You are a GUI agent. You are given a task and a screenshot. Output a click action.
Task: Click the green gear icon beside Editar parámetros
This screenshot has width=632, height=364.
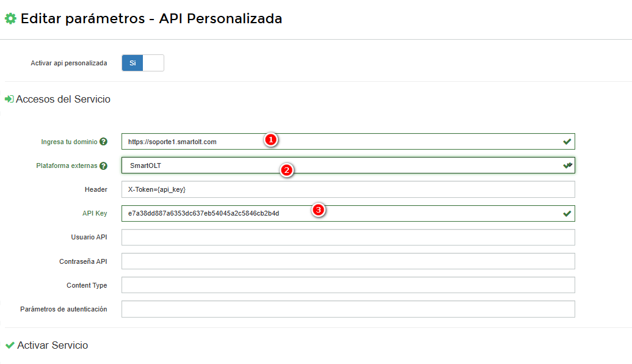coord(10,18)
